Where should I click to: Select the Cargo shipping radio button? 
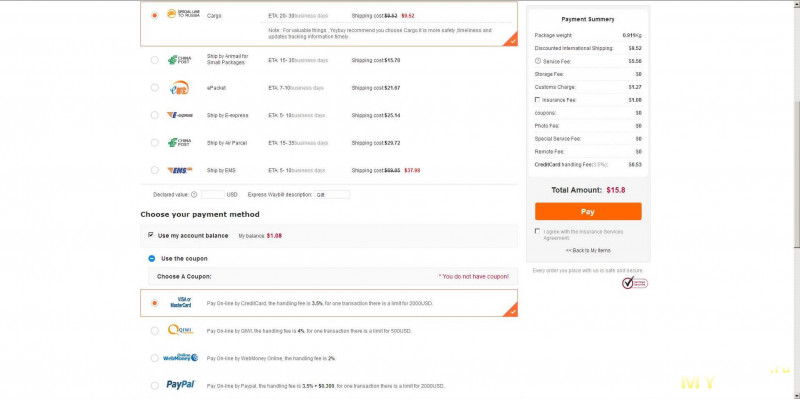coord(155,15)
